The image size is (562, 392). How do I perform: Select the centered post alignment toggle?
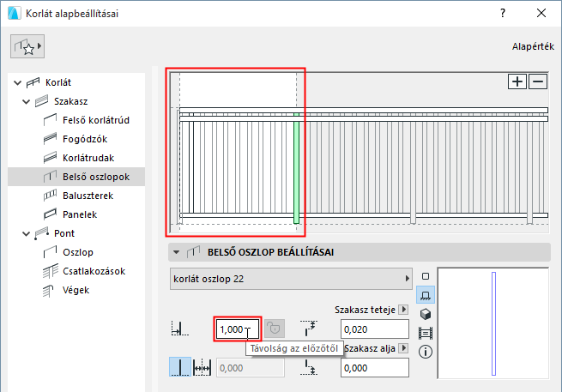pos(180,367)
